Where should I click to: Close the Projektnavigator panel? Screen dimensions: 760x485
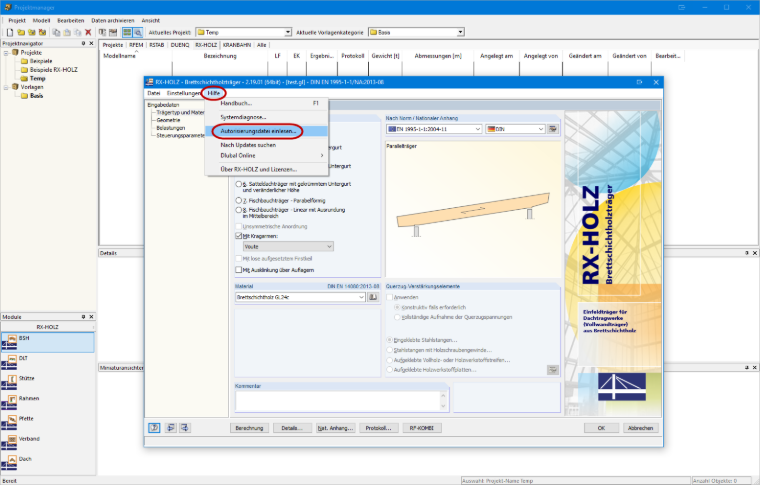(x=91, y=44)
